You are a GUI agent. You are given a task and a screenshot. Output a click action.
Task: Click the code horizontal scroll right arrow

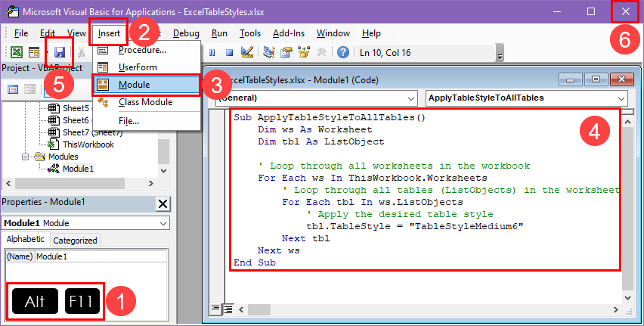(616, 309)
